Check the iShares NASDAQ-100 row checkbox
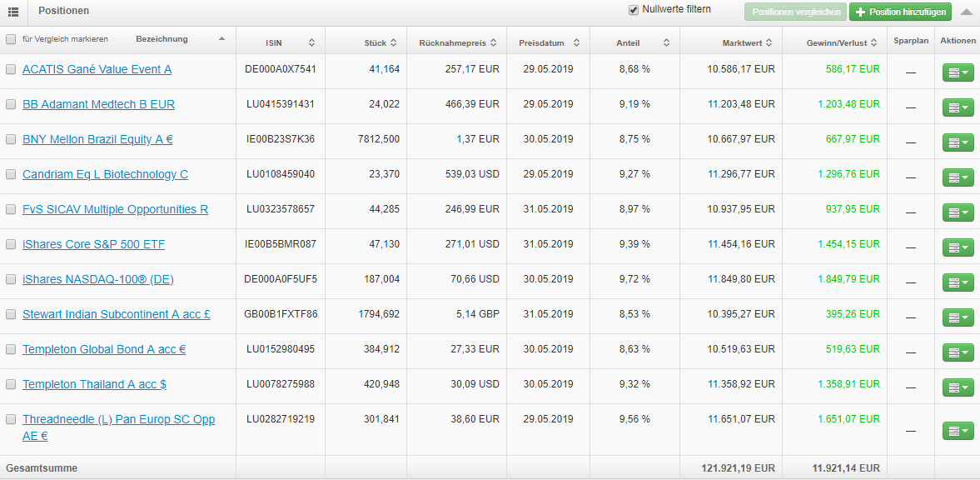The width and height of the screenshot is (980, 480). 11,280
